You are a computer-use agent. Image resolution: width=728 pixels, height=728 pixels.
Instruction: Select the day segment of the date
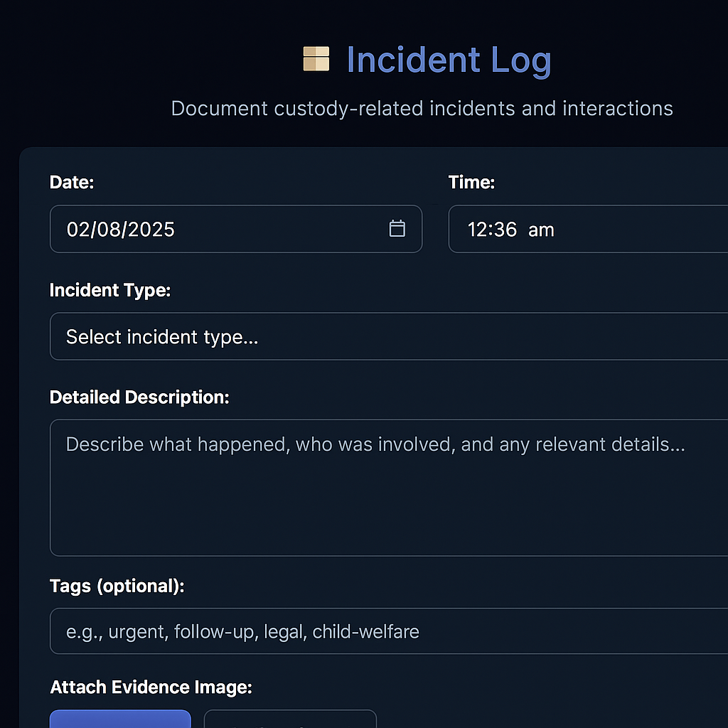click(105, 230)
